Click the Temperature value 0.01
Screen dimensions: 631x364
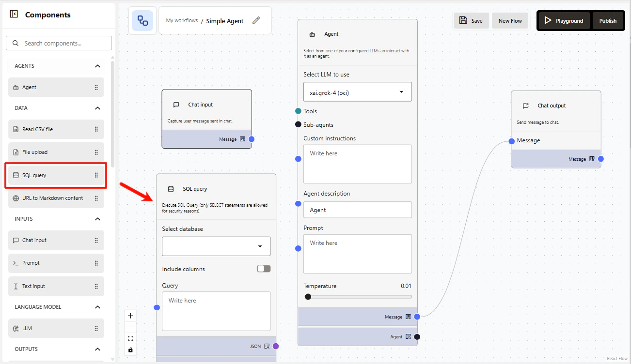tap(406, 286)
